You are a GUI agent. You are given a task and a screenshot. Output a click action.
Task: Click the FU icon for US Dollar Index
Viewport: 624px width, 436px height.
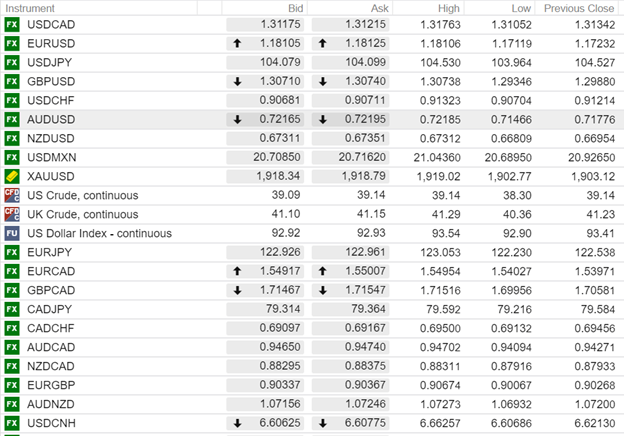[x=12, y=233]
